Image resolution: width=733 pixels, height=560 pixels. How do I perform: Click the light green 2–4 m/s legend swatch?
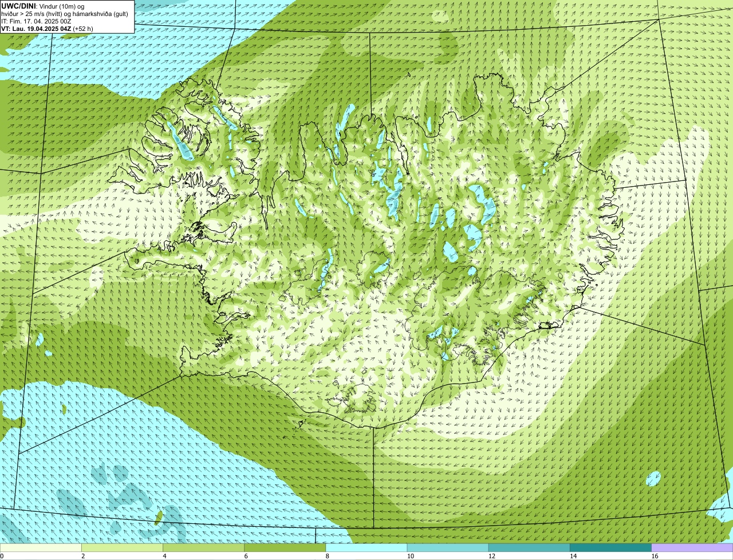coord(123,547)
